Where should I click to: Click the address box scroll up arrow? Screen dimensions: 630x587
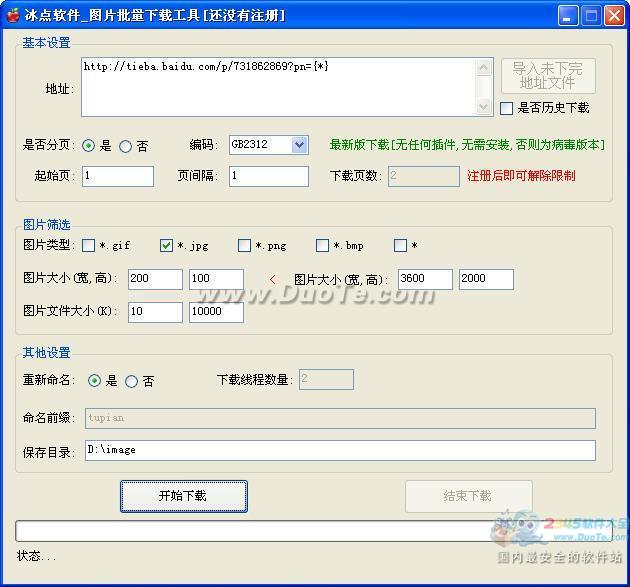484,67
